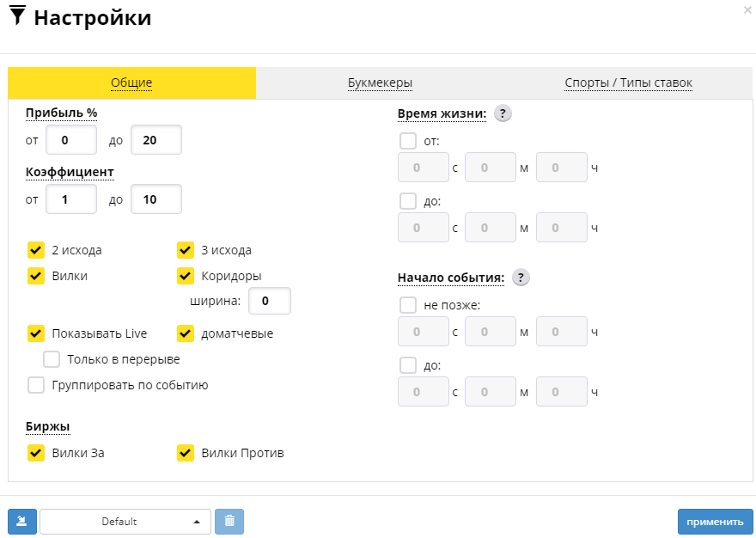Open help icon next to Начало события
Screen dimensions: 756x538
[x=521, y=278]
